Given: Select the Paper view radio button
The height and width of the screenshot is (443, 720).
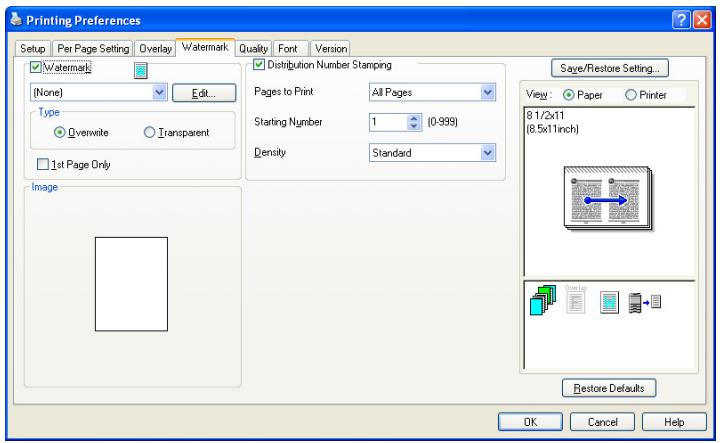Looking at the screenshot, I should [568, 95].
